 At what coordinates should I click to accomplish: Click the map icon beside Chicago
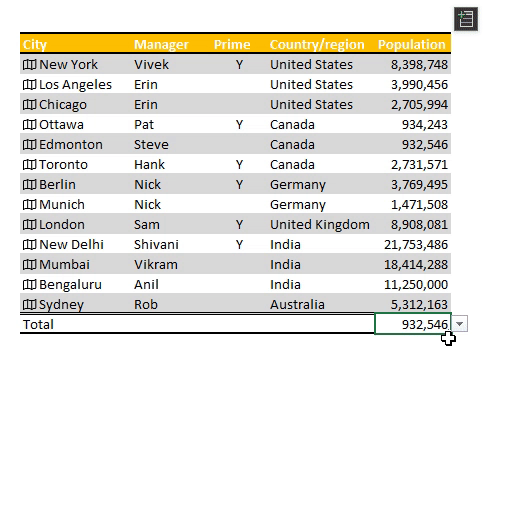tap(29, 104)
